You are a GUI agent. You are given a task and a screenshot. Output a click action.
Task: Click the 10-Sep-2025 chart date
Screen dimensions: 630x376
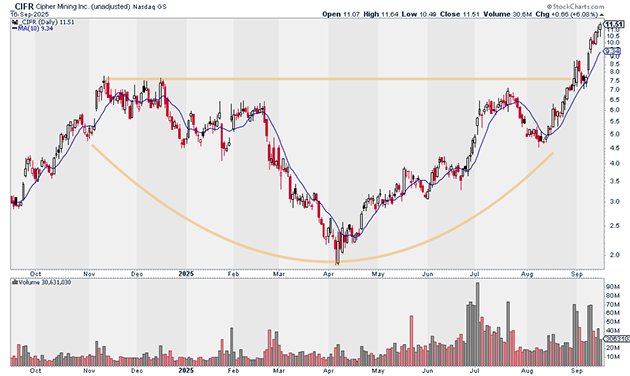click(x=29, y=14)
